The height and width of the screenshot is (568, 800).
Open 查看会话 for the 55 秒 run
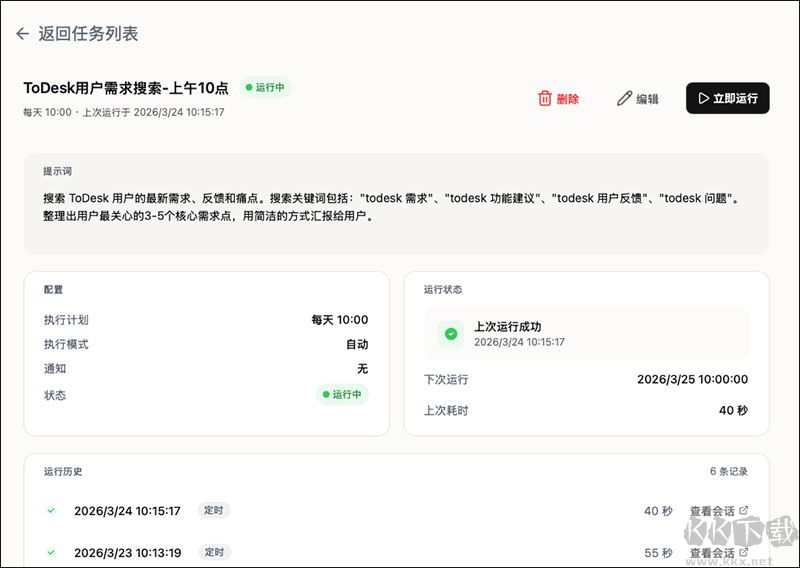point(719,553)
